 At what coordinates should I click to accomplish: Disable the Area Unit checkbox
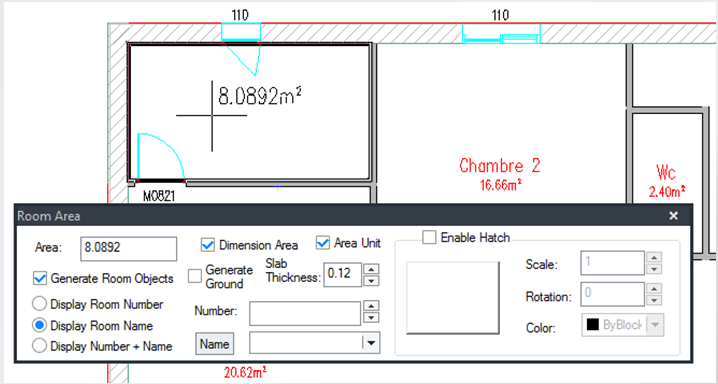tap(323, 243)
